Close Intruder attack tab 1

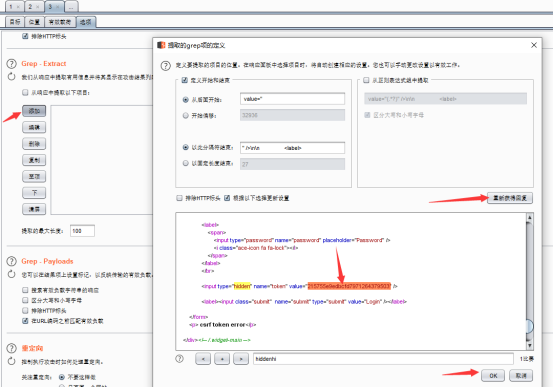tap(19, 7)
